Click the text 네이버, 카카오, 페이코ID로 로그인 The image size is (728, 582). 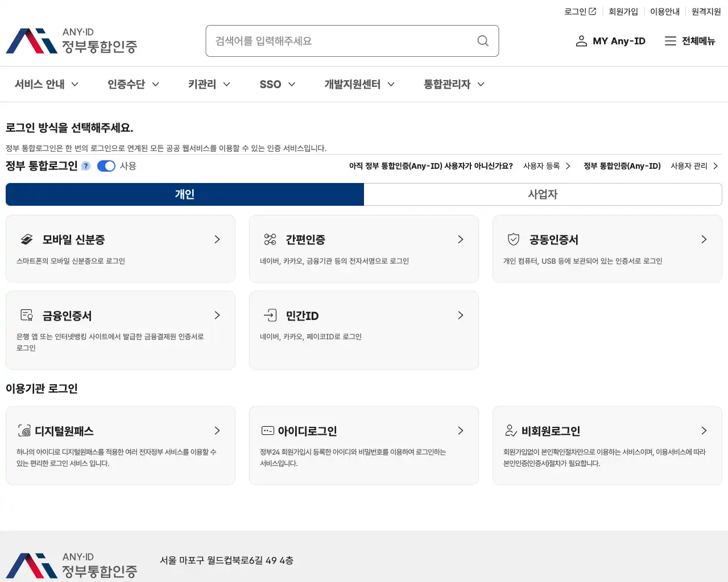click(311, 336)
